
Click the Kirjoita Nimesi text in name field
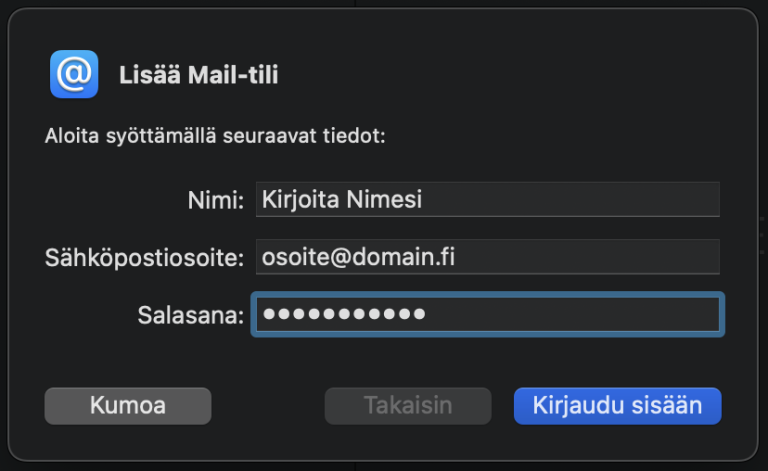coord(341,199)
